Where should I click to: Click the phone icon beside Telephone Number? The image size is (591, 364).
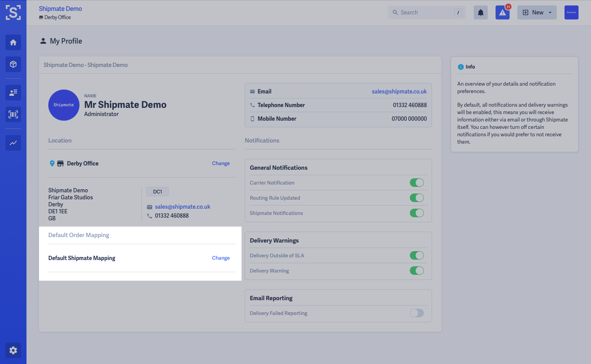252,105
